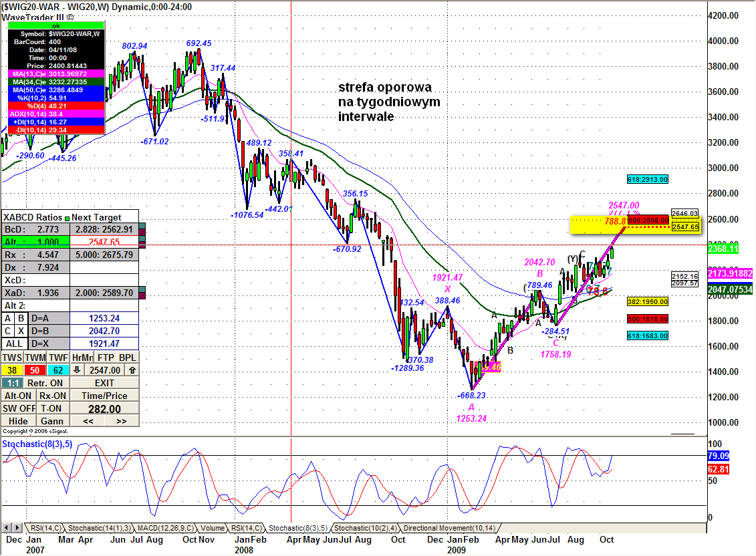
Task: Click the D=A label cell
Action: click(49, 318)
